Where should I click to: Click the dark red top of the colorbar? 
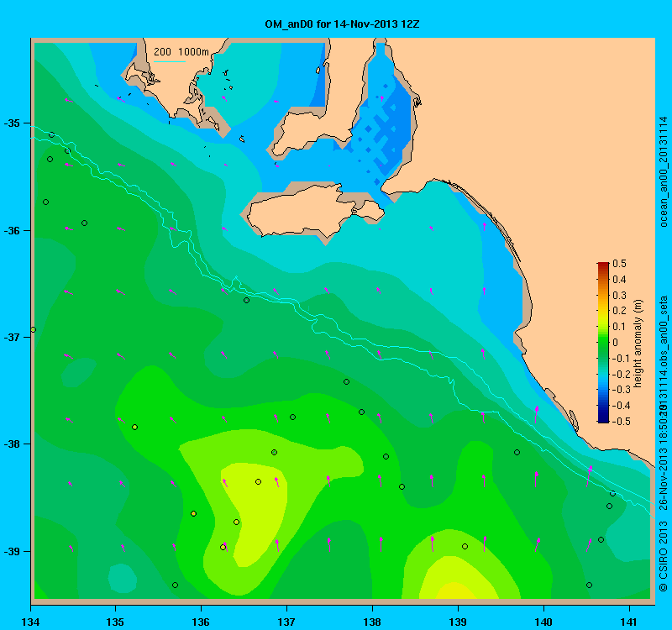(x=603, y=265)
